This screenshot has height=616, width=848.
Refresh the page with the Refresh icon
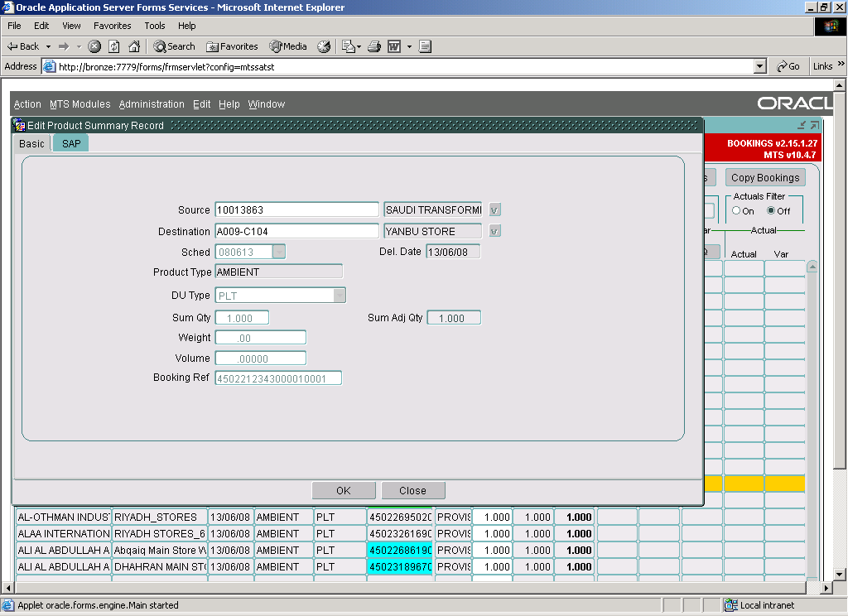tap(114, 46)
